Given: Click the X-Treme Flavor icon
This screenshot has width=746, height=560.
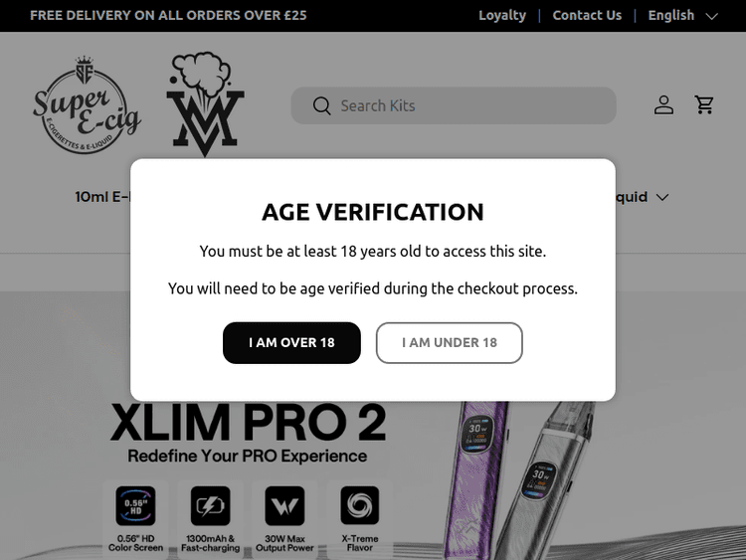Looking at the screenshot, I should pos(359,506).
